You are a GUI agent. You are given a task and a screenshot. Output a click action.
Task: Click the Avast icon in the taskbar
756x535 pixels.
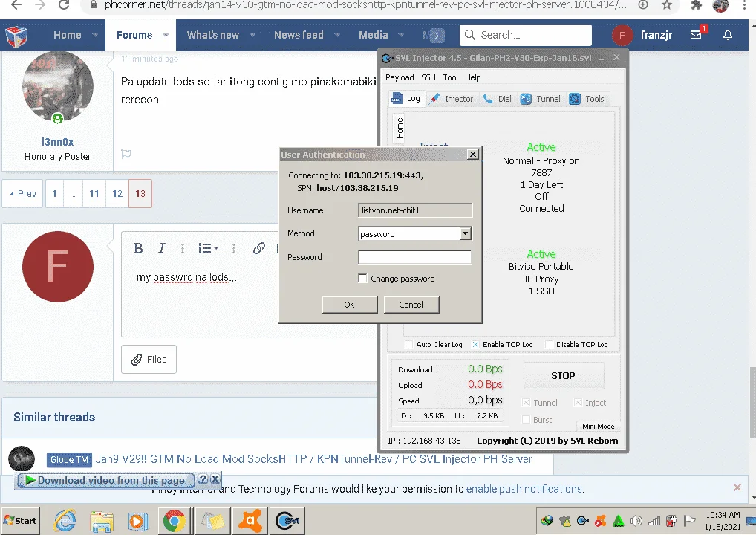[250, 521]
